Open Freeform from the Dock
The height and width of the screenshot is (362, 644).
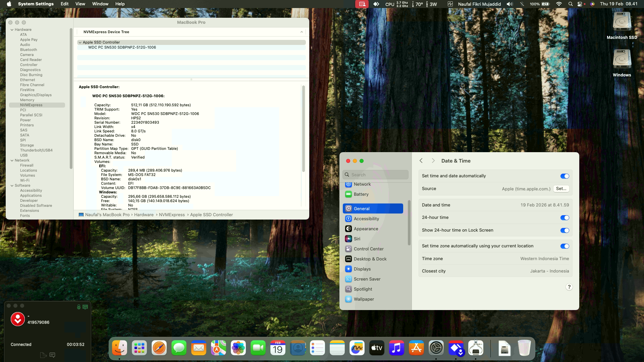point(357,348)
